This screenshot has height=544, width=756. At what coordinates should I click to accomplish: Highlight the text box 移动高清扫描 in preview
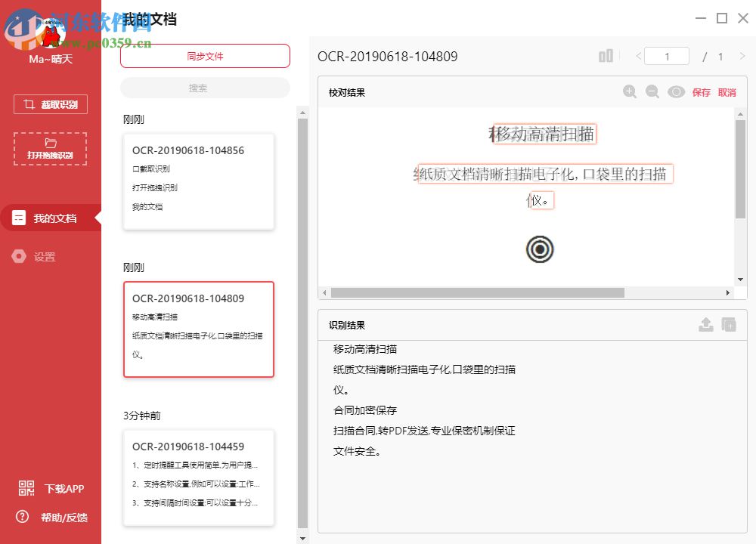tap(543, 133)
